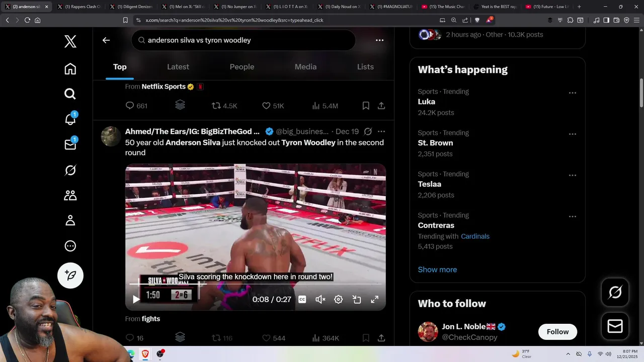This screenshot has height=362, width=644.
Task: Open the 'fights' source link
Action: click(151, 319)
